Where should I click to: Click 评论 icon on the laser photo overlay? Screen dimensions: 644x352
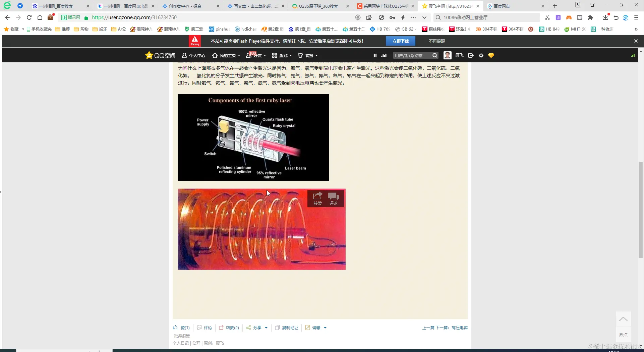pos(333,198)
